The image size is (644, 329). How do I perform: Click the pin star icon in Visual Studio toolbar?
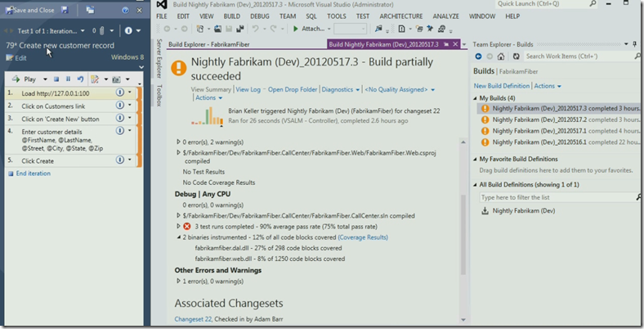(430, 29)
